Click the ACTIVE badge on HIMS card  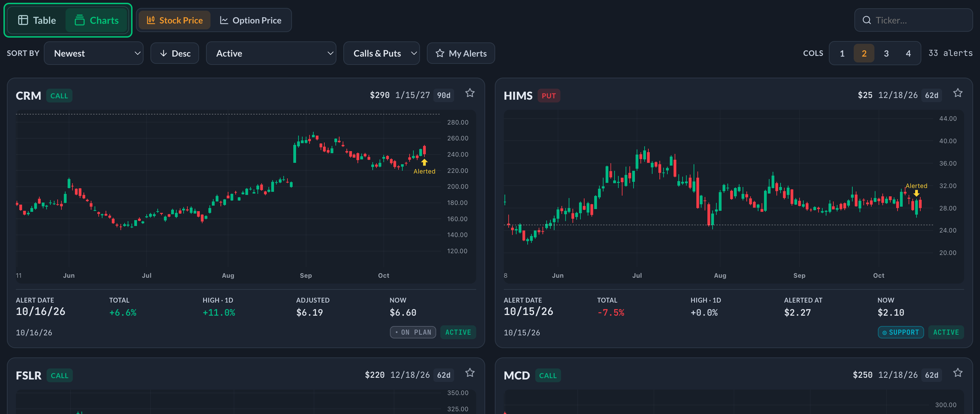pyautogui.click(x=946, y=332)
